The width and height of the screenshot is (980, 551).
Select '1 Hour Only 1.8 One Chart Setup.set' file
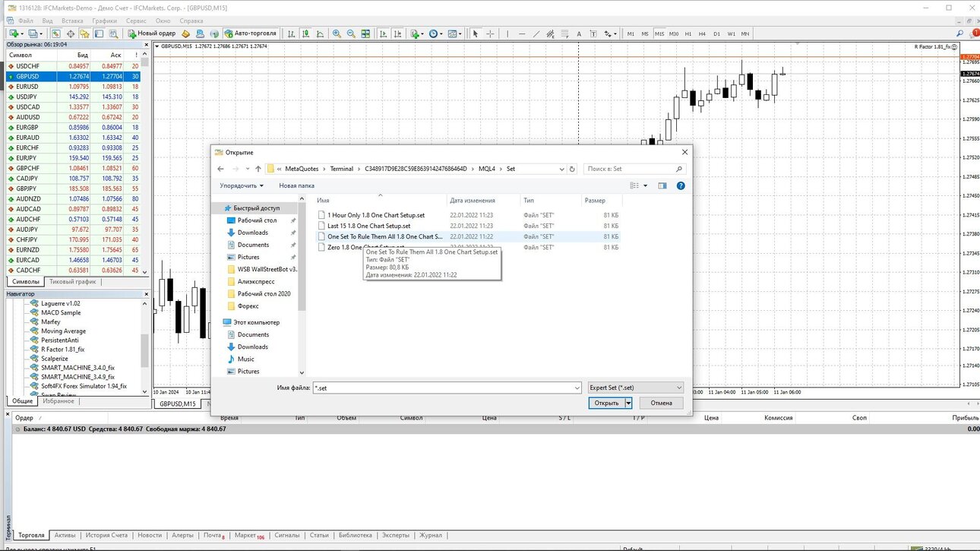(x=376, y=215)
